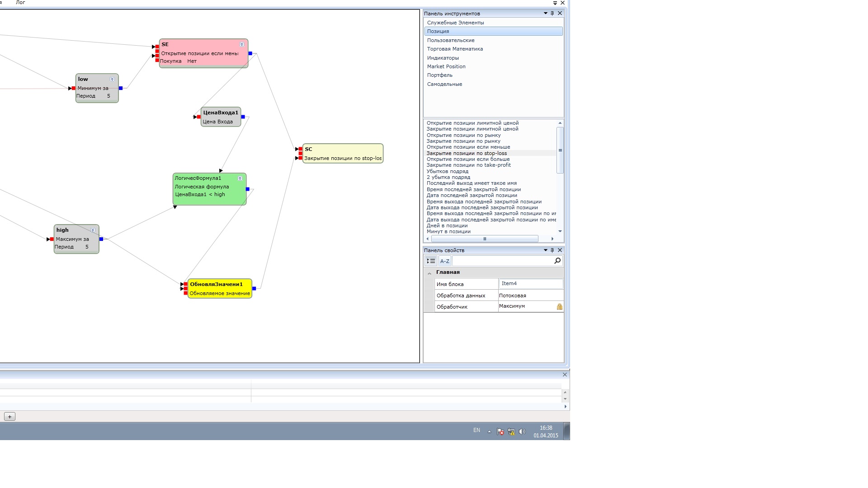Pin the Панель инструментов panel
The image size is (868, 488).
(x=552, y=14)
